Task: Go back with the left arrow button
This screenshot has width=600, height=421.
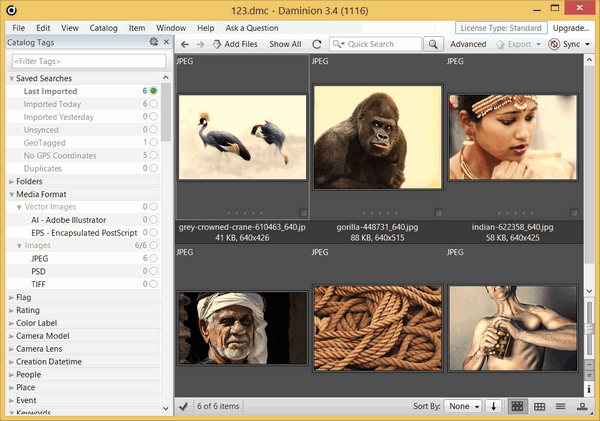Action: [185, 44]
